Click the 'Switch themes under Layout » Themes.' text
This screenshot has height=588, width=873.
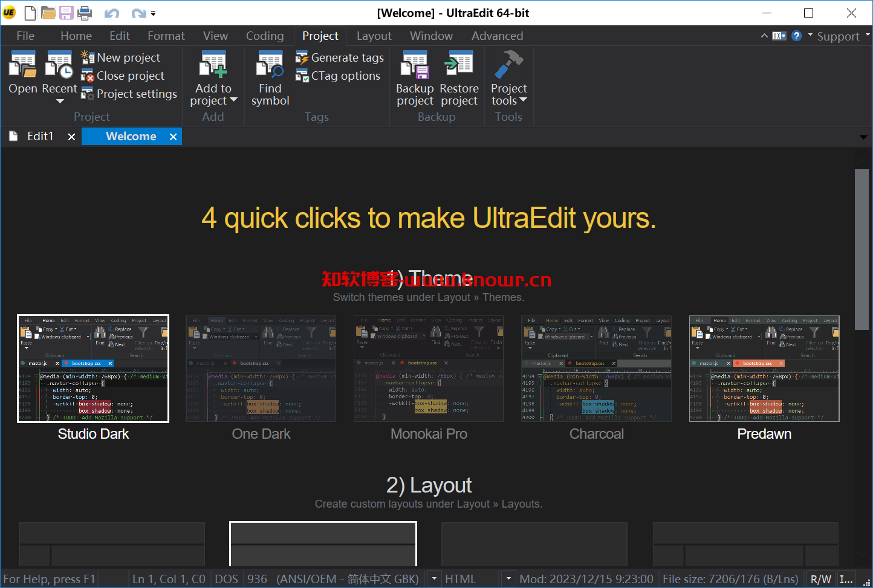(x=429, y=297)
